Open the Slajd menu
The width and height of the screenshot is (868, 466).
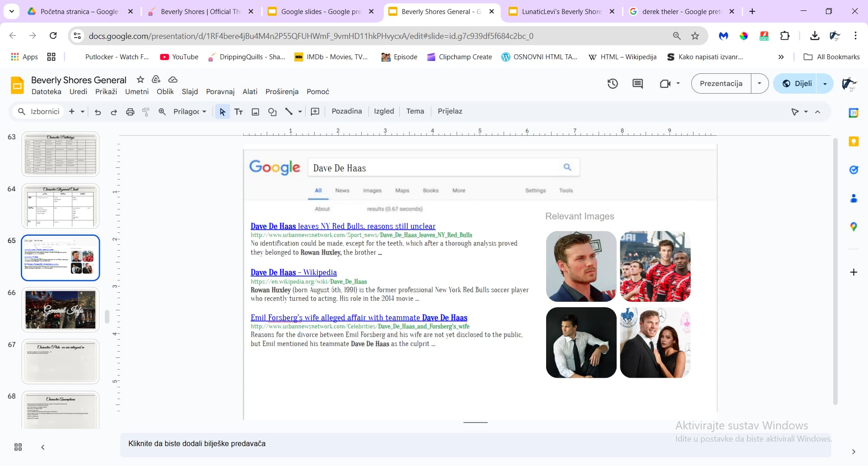tap(190, 92)
